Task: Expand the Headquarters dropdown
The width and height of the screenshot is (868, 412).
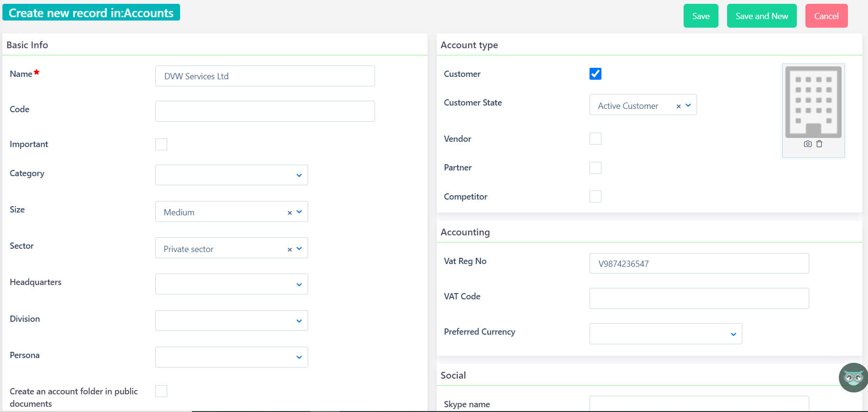Action: (x=232, y=284)
